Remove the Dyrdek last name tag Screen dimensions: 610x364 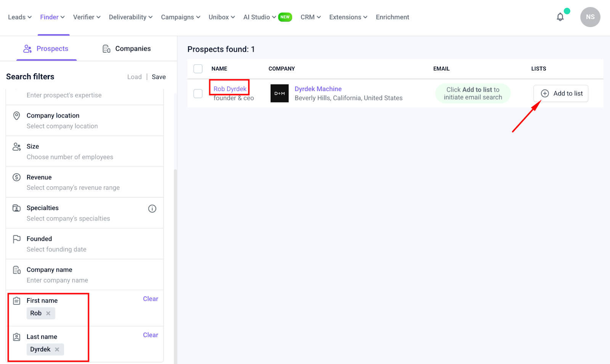(x=57, y=350)
